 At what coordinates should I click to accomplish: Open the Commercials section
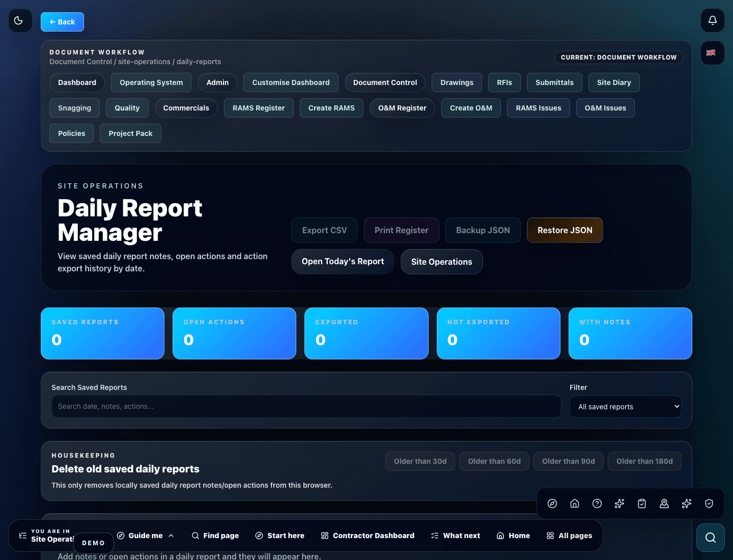186,108
